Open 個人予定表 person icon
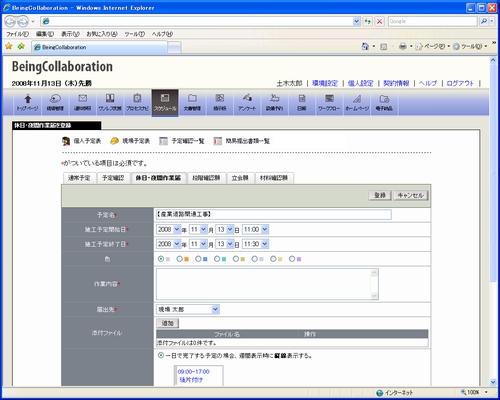 (x=66, y=141)
